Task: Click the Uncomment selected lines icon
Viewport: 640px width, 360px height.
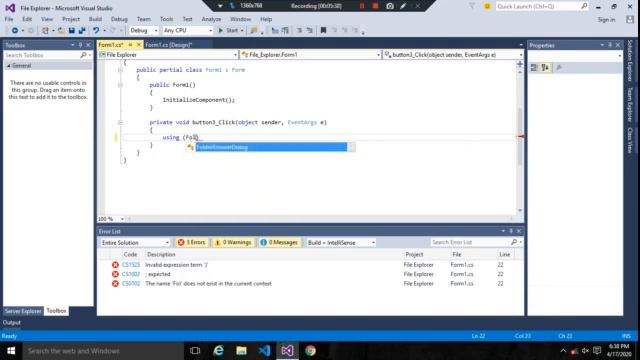Action: (310, 30)
